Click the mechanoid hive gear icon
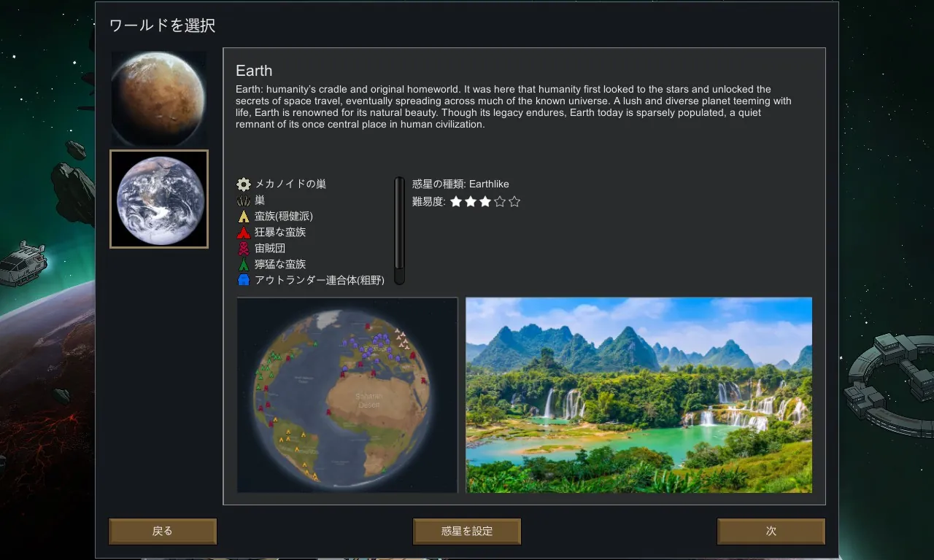This screenshot has height=560, width=934. click(244, 184)
